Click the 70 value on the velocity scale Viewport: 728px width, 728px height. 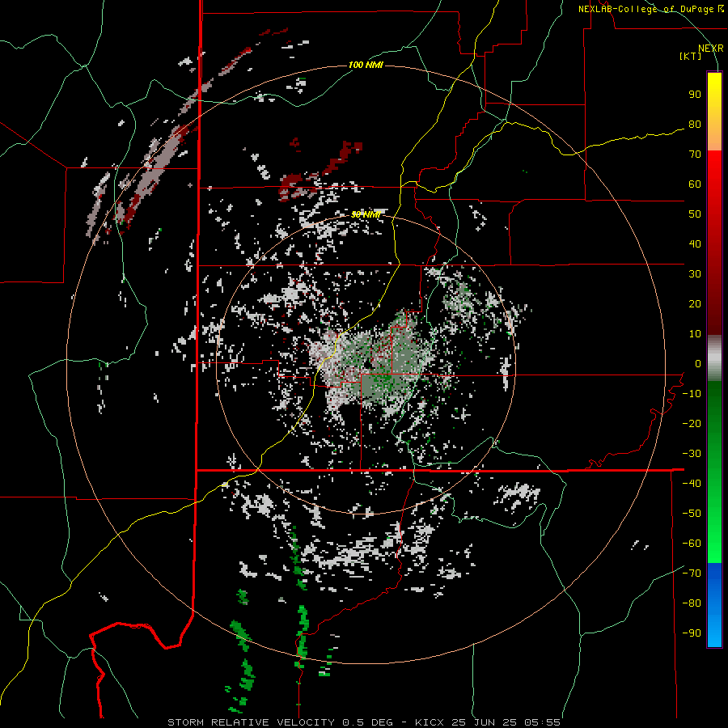click(x=695, y=154)
